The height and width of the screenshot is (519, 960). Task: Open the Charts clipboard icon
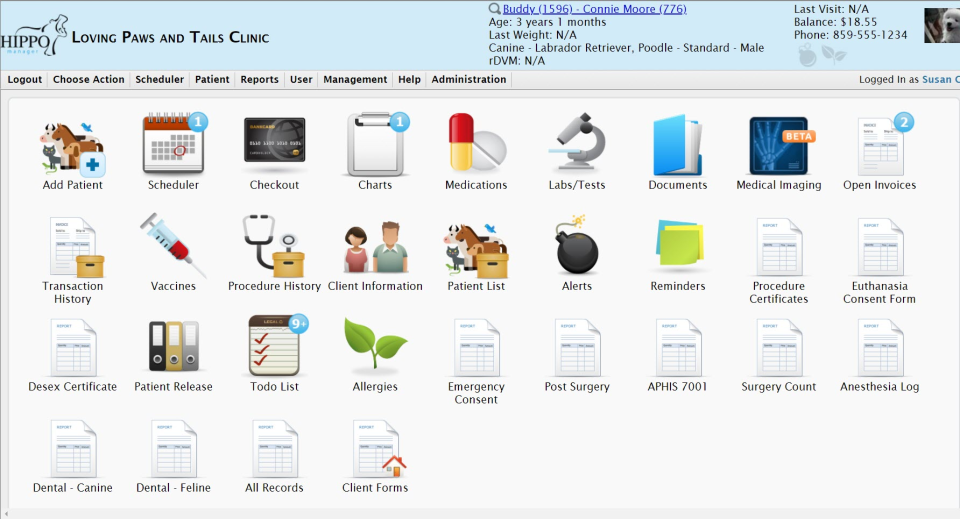pyautogui.click(x=375, y=144)
